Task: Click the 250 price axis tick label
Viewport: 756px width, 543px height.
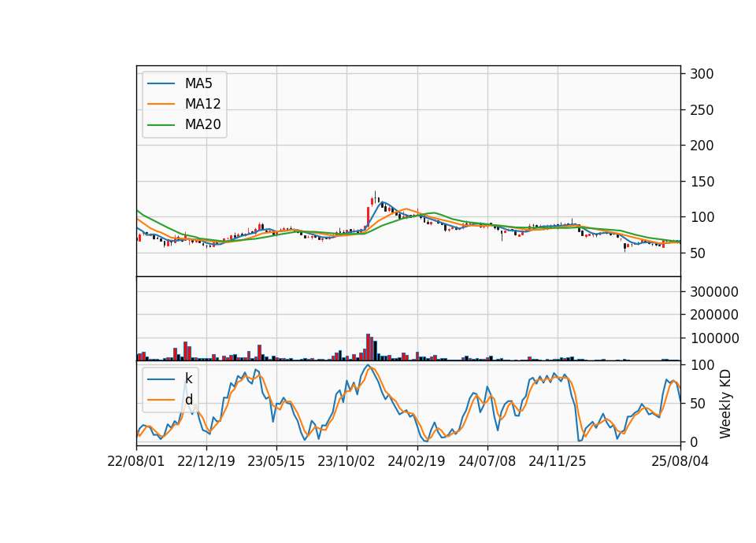Action: point(702,110)
